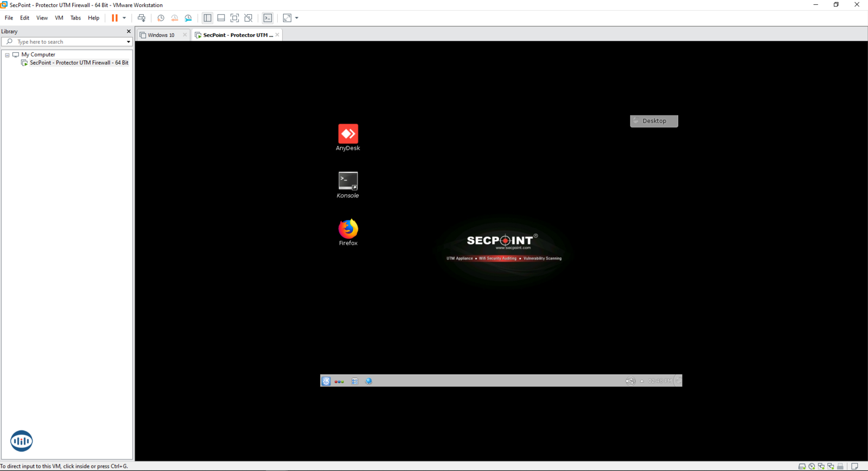Toggle the console view button
The height and width of the screenshot is (471, 868).
(268, 18)
